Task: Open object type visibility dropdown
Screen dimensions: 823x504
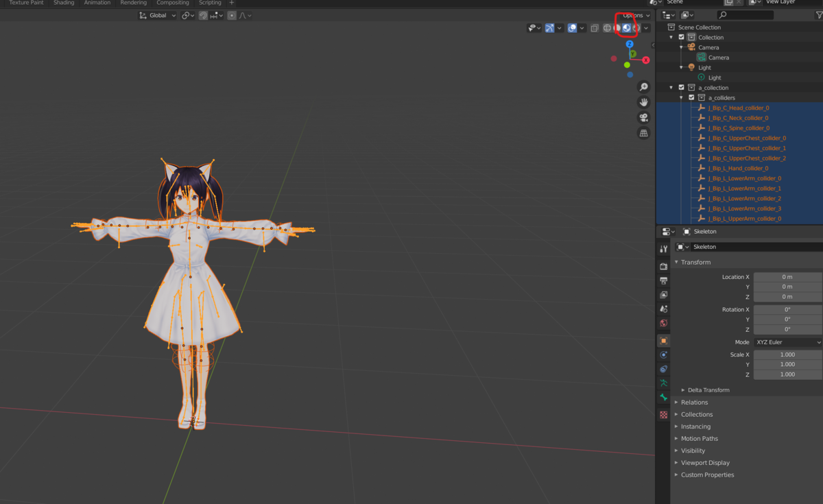Action: click(534, 28)
